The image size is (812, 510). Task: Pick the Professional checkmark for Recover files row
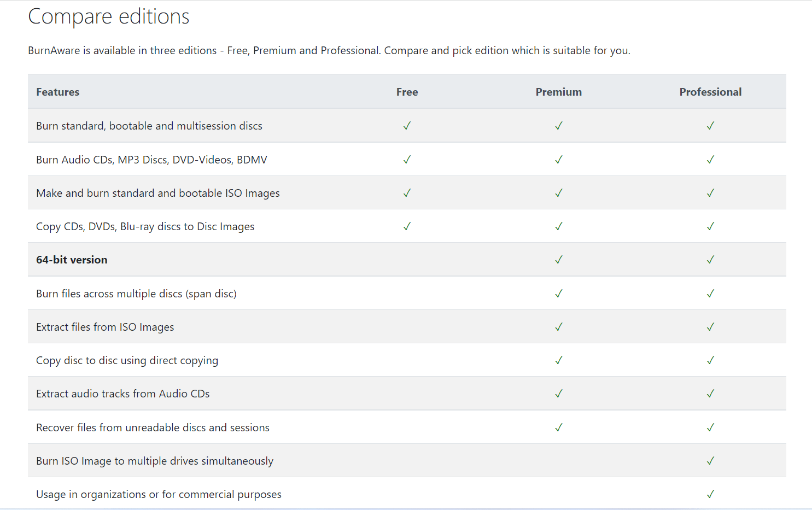point(710,427)
